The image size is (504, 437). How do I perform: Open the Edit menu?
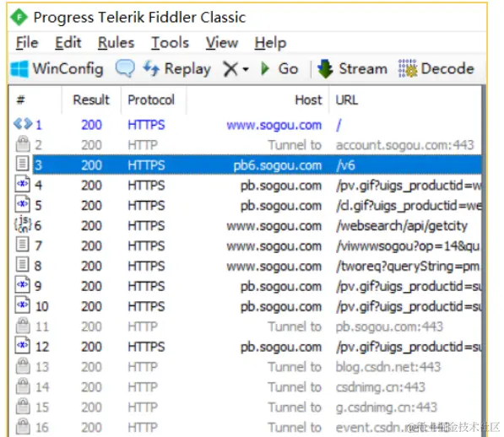(x=68, y=43)
